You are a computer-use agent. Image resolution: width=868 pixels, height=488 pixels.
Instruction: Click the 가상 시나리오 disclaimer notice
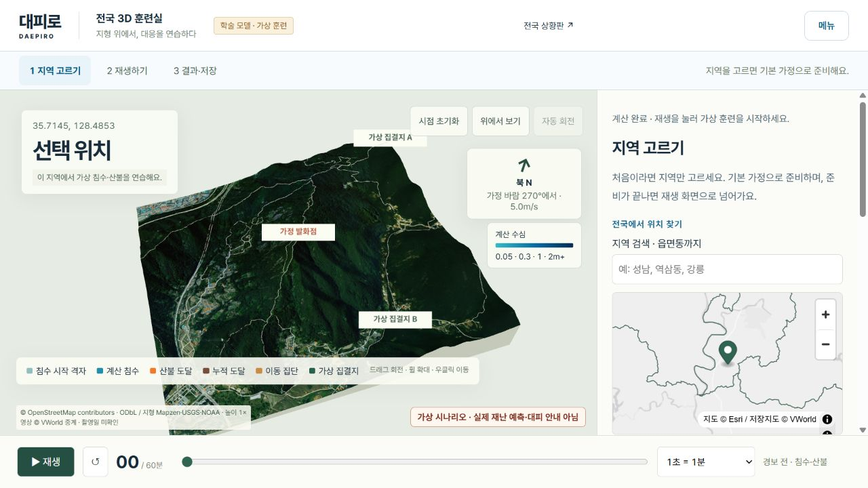tap(498, 418)
